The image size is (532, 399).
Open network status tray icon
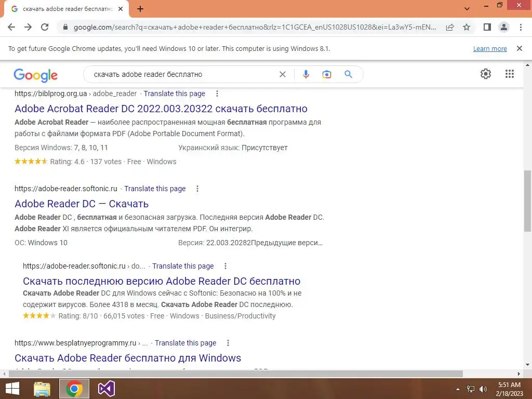(471, 389)
